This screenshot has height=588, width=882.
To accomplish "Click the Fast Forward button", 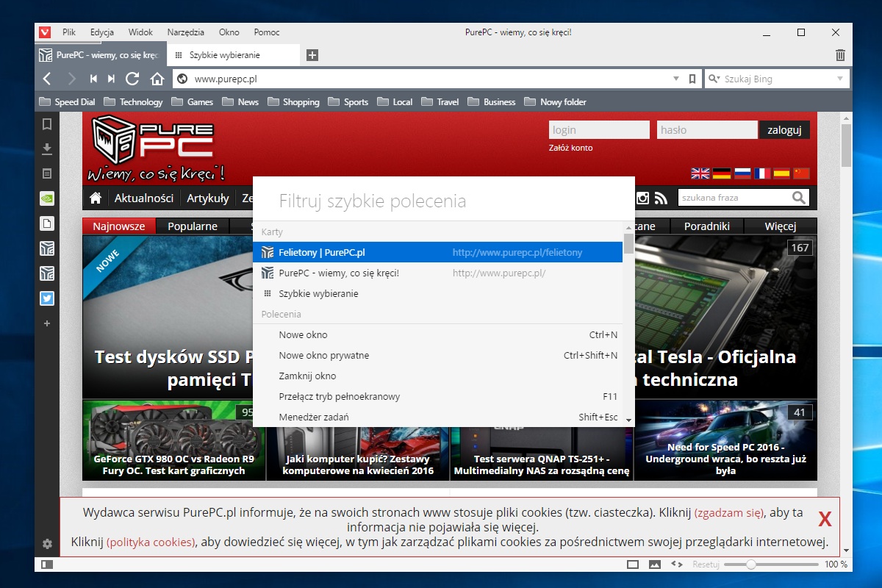I will click(x=111, y=79).
